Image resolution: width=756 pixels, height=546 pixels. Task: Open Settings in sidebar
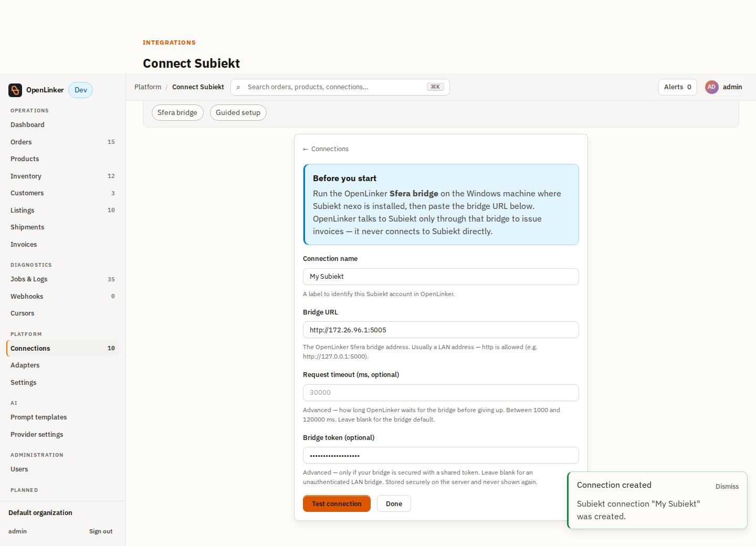click(63, 383)
